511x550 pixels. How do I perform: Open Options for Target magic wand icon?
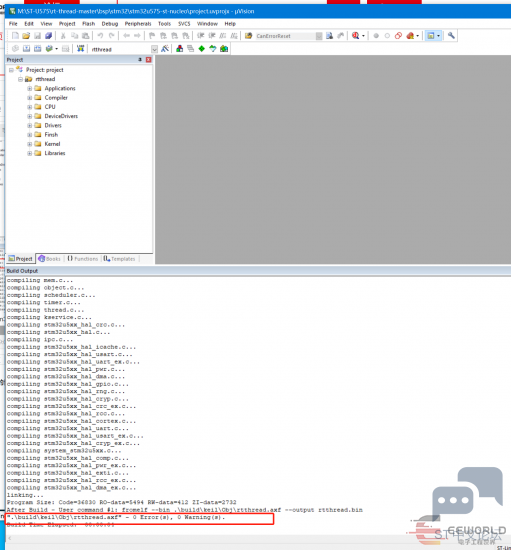pos(165,49)
